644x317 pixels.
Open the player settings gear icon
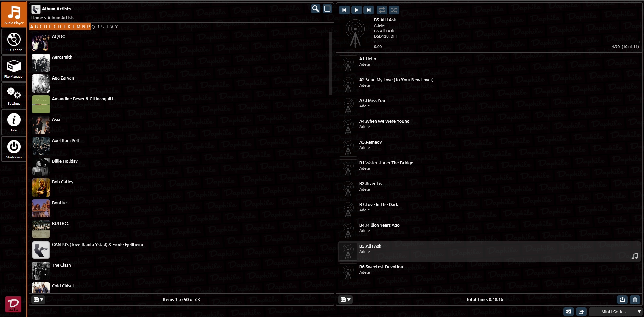pyautogui.click(x=569, y=312)
